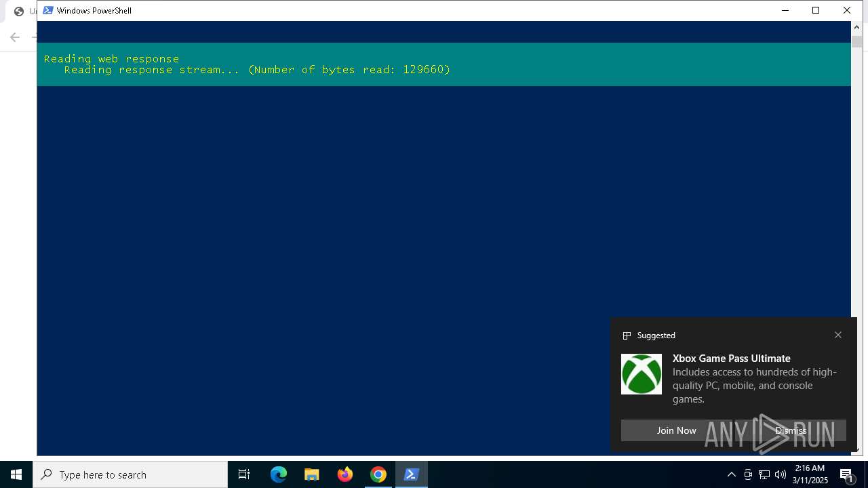The image size is (868, 488).
Task: Click the taskbar search box
Action: 130,474
